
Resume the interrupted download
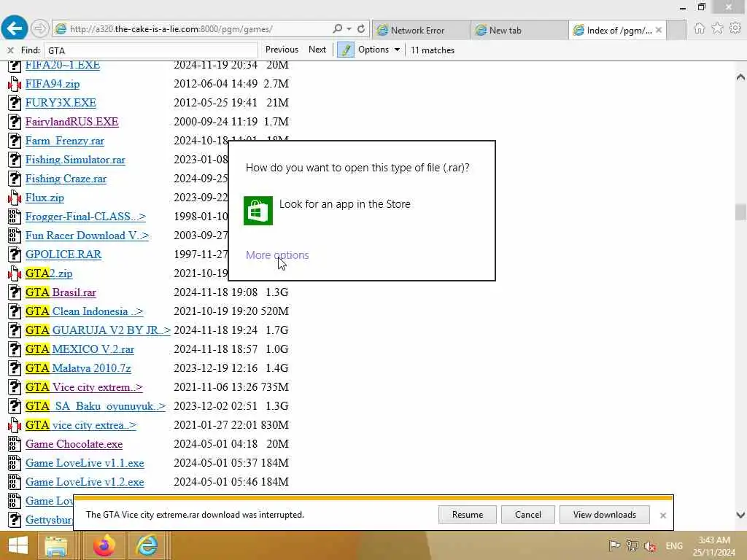(x=468, y=515)
